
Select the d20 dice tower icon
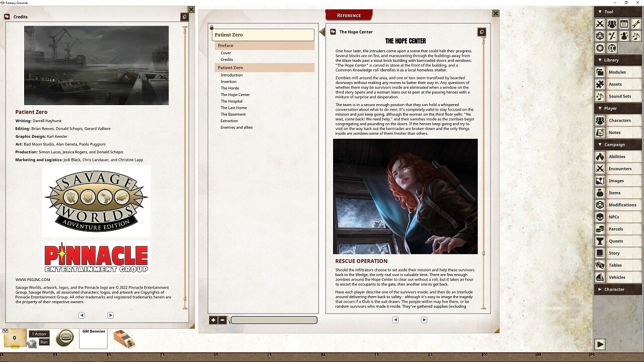point(600,36)
